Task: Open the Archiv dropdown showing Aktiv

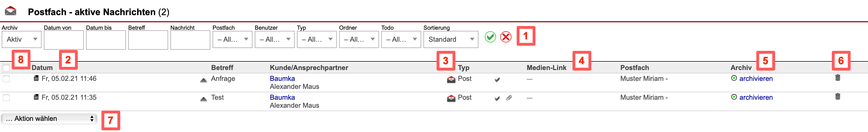Action: tap(22, 39)
